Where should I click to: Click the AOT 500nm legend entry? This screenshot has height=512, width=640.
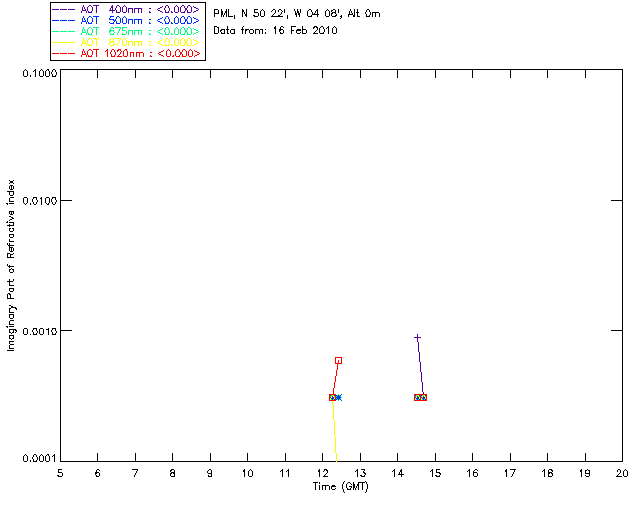point(127,20)
